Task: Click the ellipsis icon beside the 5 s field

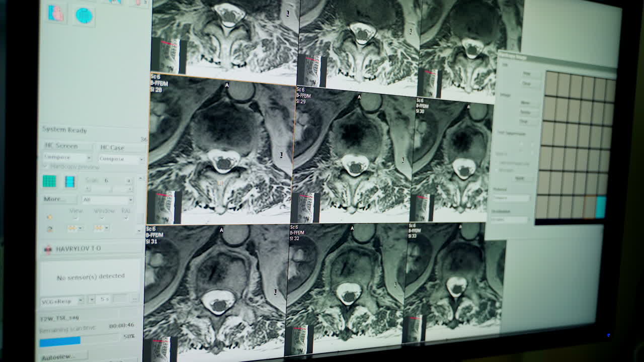Action: point(135,299)
